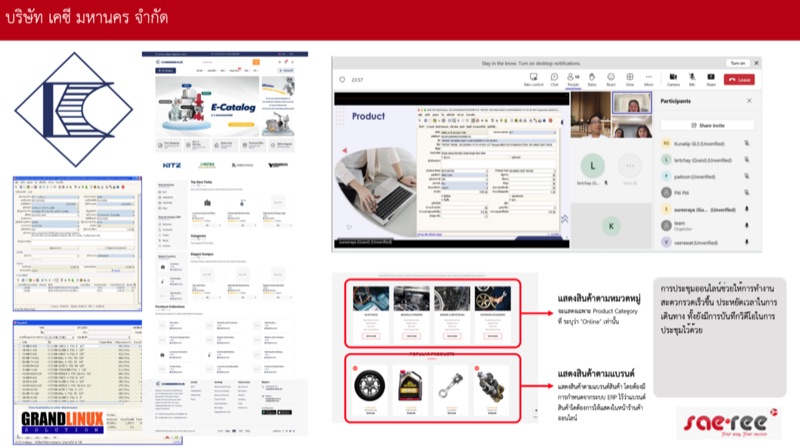Click the KITZ brand logo
Viewport: 800px width, 448px height.
tap(171, 165)
